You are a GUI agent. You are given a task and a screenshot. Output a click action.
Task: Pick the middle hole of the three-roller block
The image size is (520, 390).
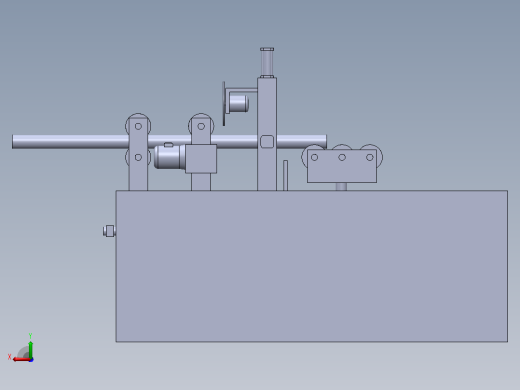pos(342,157)
